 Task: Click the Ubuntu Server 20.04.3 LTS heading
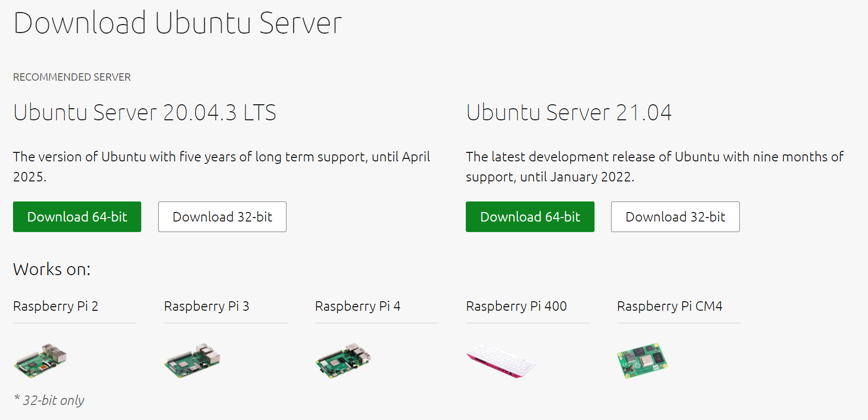pyautogui.click(x=145, y=112)
